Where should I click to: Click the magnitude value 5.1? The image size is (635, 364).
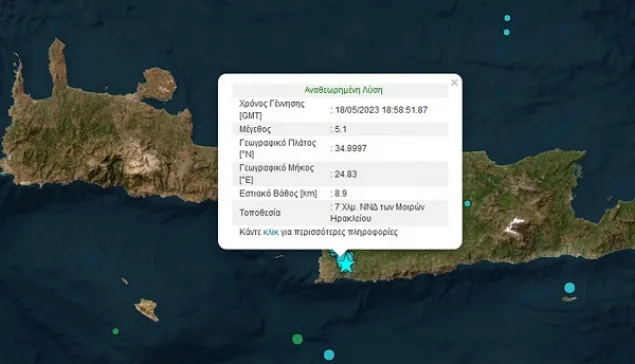(x=340, y=129)
